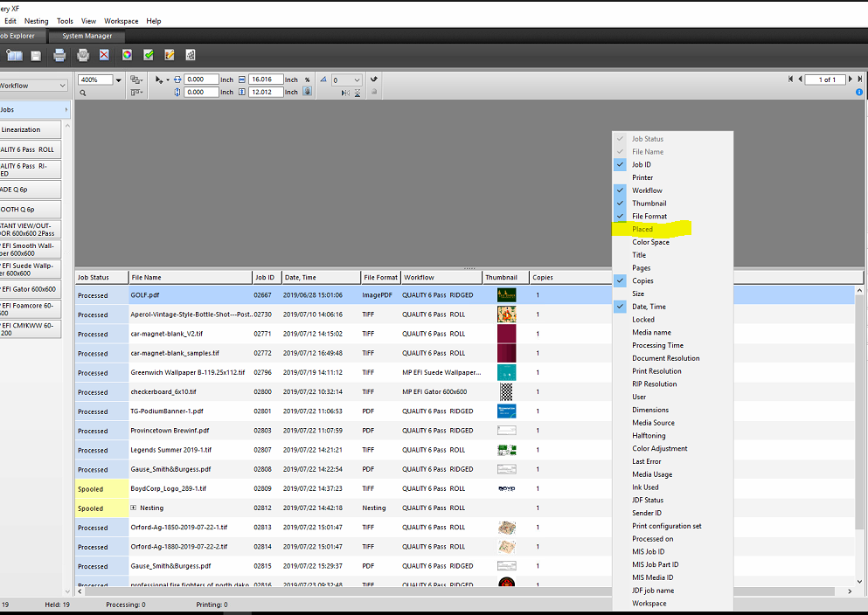Click the pencil note edit icon
Image resolution: width=868 pixels, height=615 pixels.
tap(170, 56)
